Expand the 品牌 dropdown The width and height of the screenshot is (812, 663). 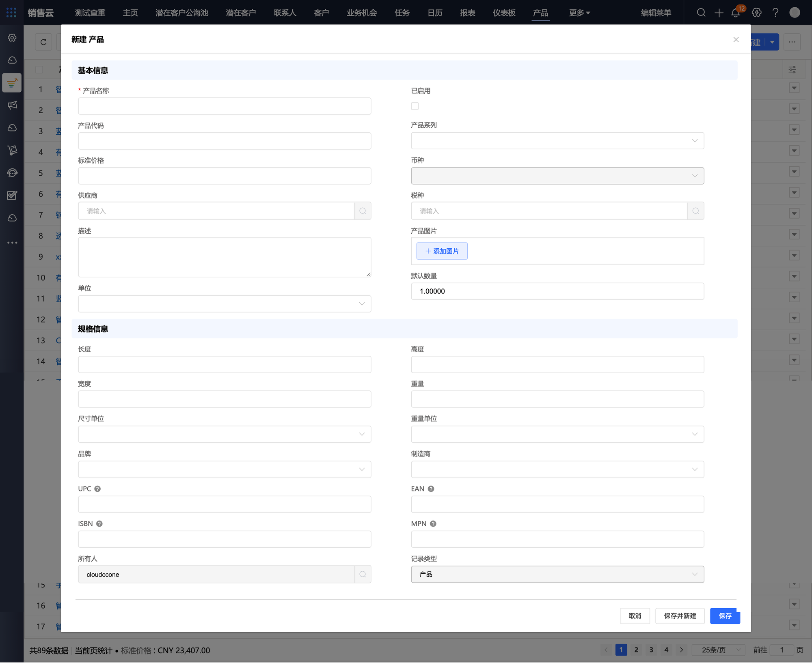tap(224, 469)
